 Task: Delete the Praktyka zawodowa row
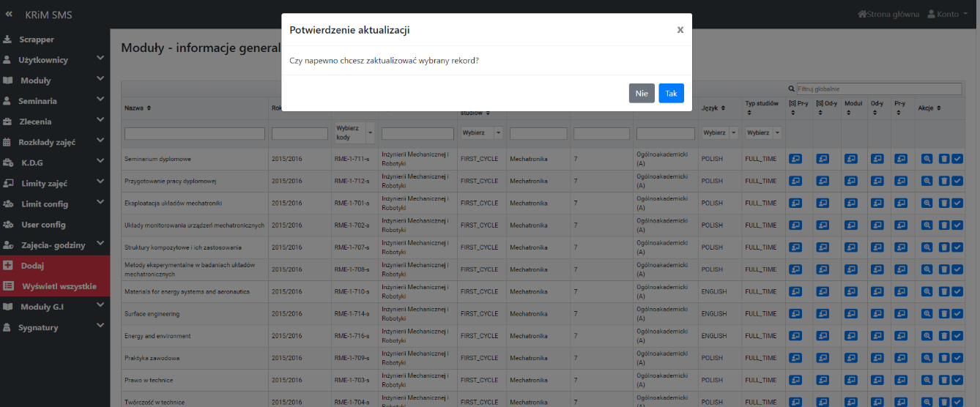(x=944, y=358)
